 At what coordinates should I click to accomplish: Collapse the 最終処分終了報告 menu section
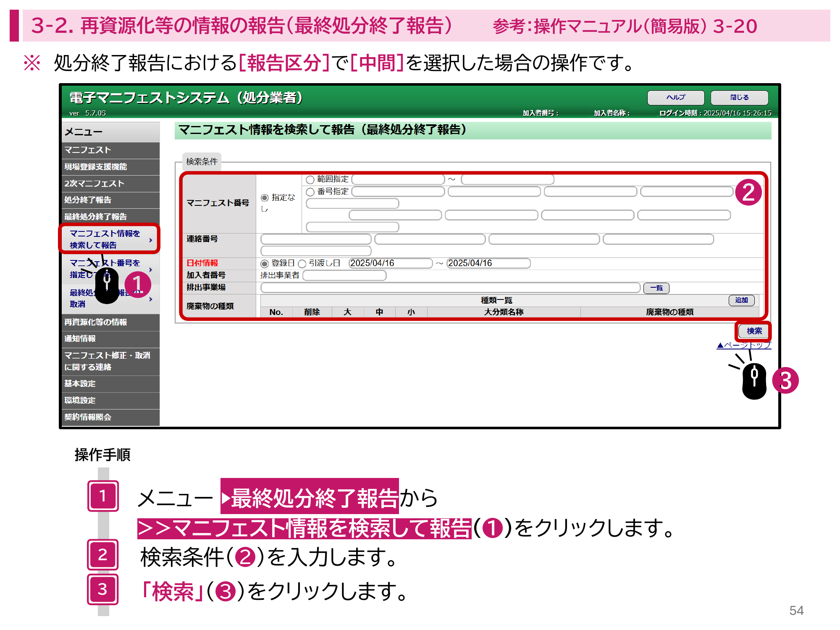coord(110,217)
